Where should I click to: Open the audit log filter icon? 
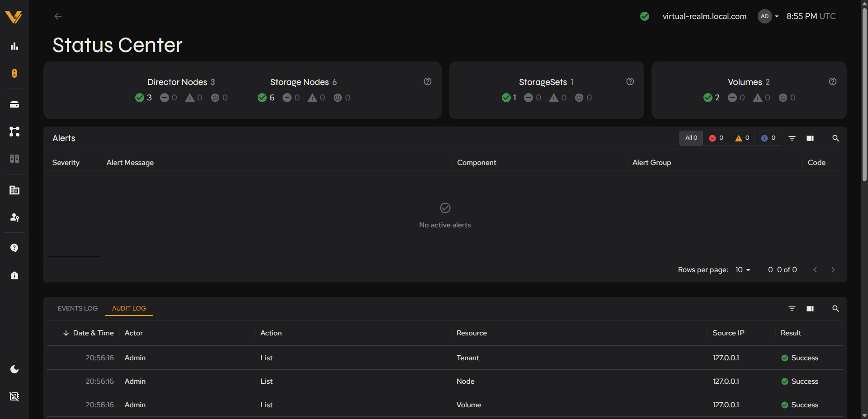(792, 309)
